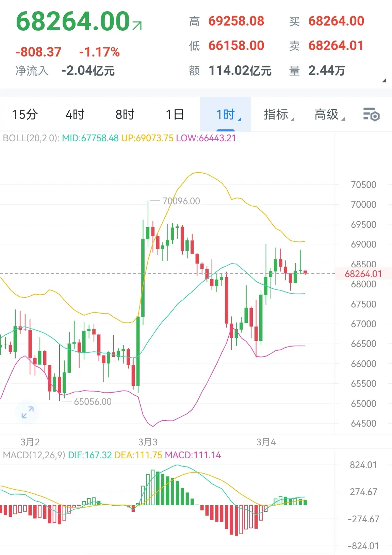Viewport: 392px width, 555px height.
Task: Open the 1时 timeframe dropdown
Action: pos(226,114)
